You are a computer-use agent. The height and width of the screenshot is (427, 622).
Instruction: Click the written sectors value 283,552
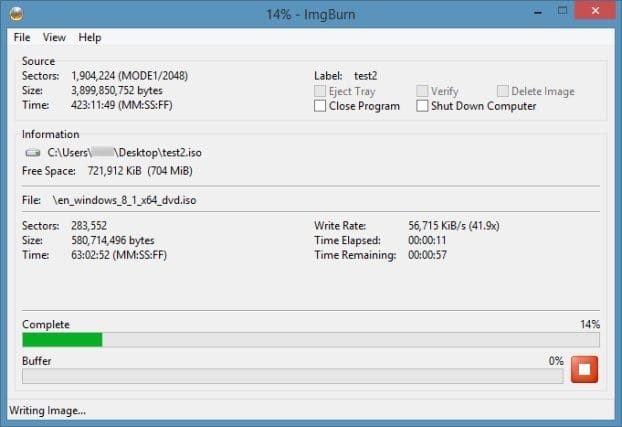(89, 226)
